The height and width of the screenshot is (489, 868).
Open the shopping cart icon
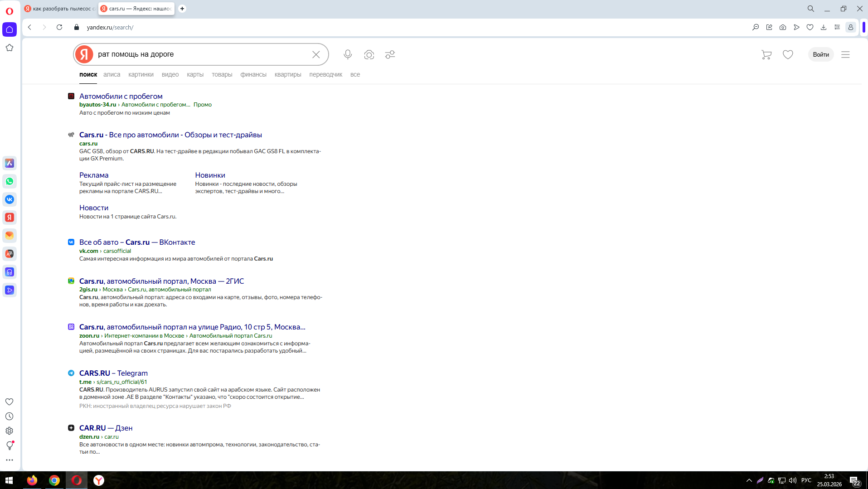tap(766, 54)
